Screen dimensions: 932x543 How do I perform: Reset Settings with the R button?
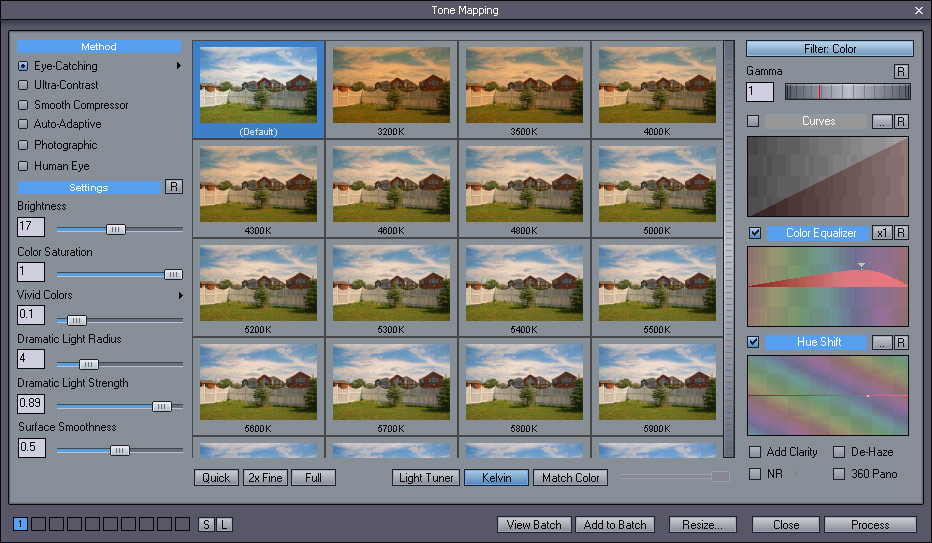point(174,187)
